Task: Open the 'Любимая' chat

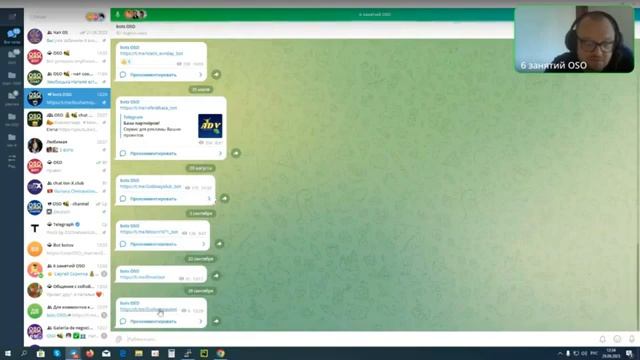Action: point(67,145)
